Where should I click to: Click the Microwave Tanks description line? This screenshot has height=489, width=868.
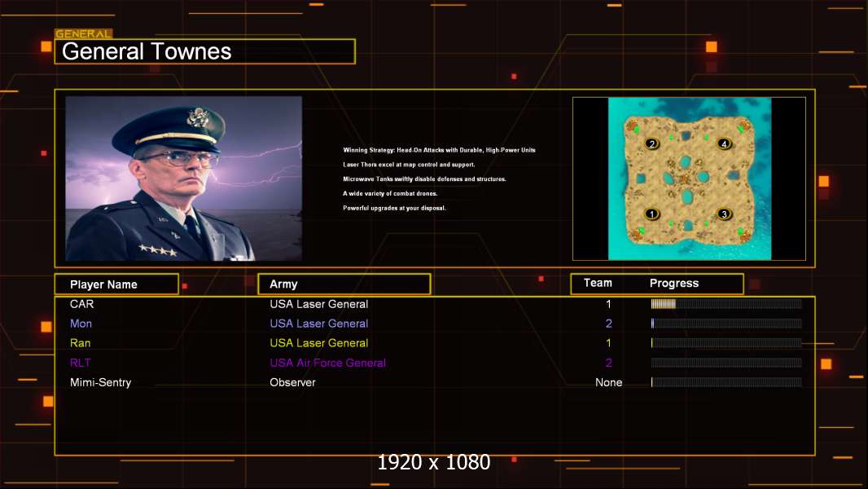point(424,178)
